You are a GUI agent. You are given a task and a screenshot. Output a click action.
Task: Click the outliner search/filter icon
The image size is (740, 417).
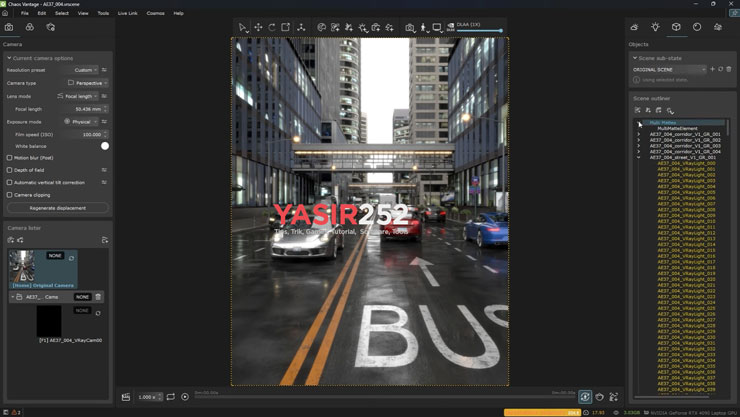point(670,110)
